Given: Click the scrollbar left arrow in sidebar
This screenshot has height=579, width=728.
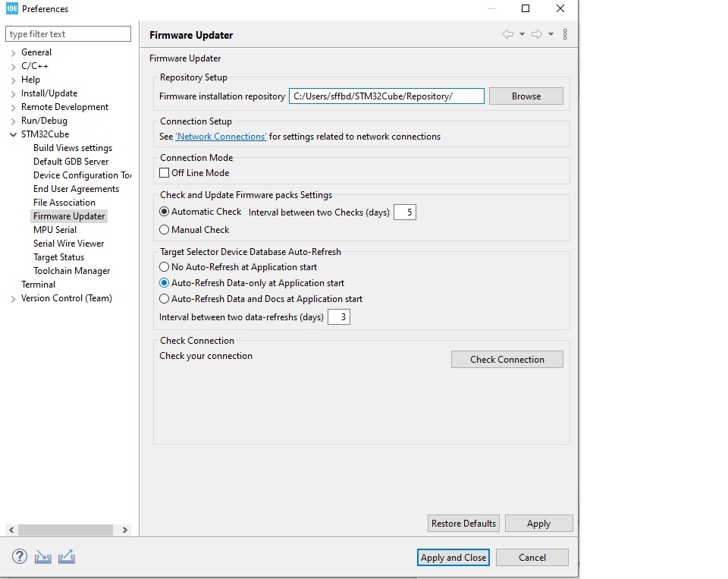Looking at the screenshot, I should point(11,530).
